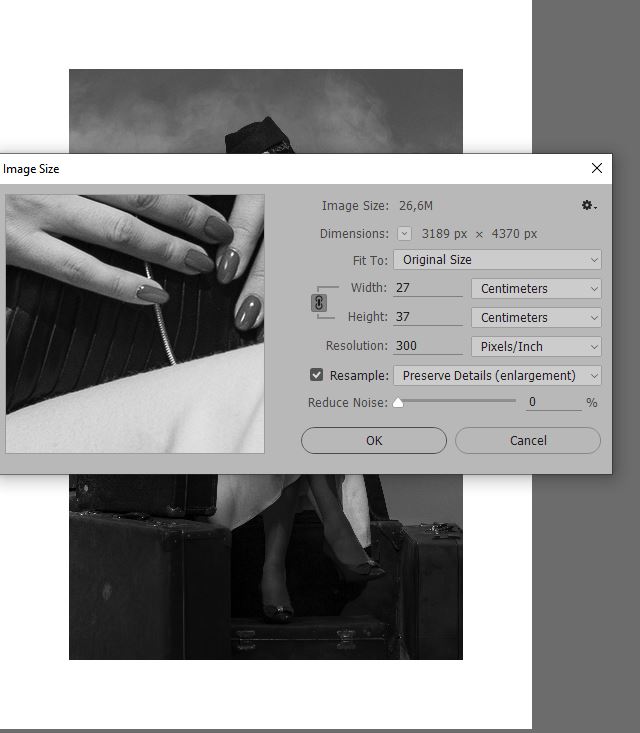640x733 pixels.
Task: Click the Resolution value field
Action: click(x=428, y=346)
